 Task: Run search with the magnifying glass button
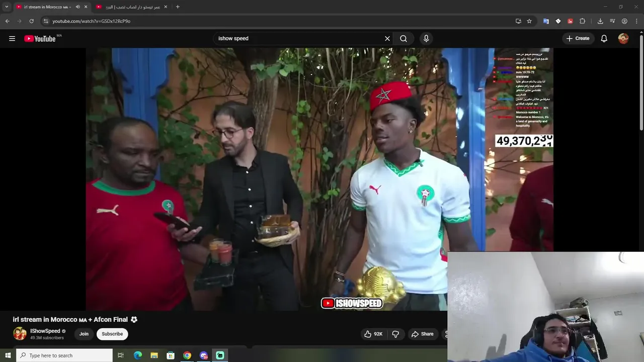click(404, 38)
